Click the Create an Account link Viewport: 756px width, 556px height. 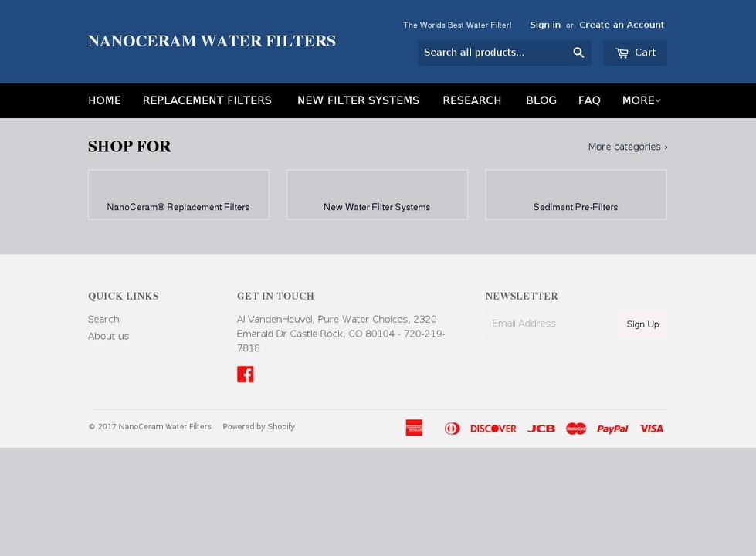pyautogui.click(x=622, y=25)
